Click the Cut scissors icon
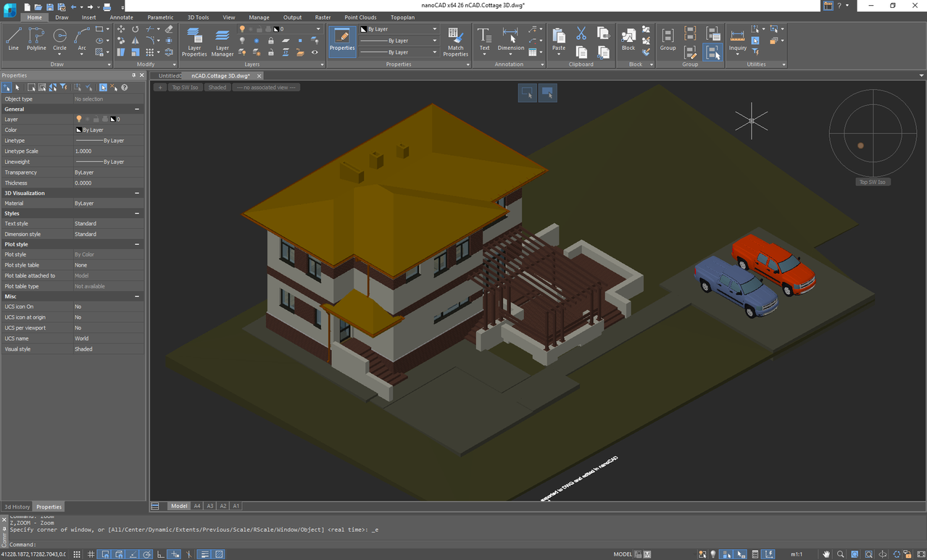The image size is (927, 560). tap(581, 33)
